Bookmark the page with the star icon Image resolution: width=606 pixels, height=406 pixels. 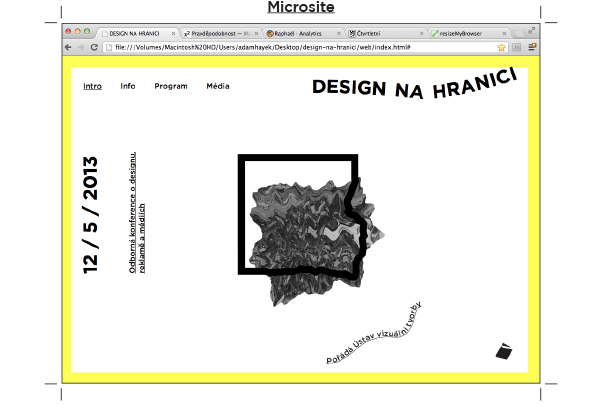pos(501,47)
